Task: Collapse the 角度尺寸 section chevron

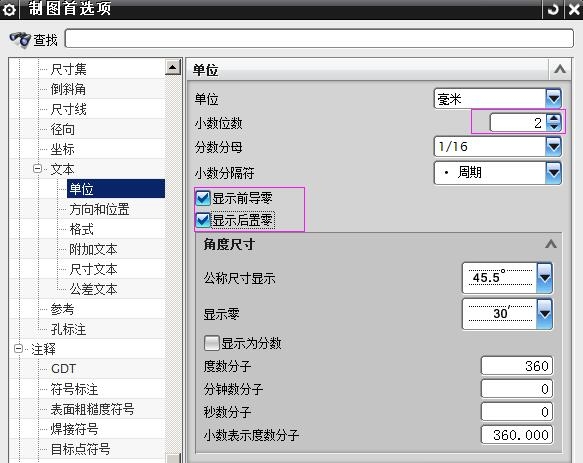Action: pos(551,244)
